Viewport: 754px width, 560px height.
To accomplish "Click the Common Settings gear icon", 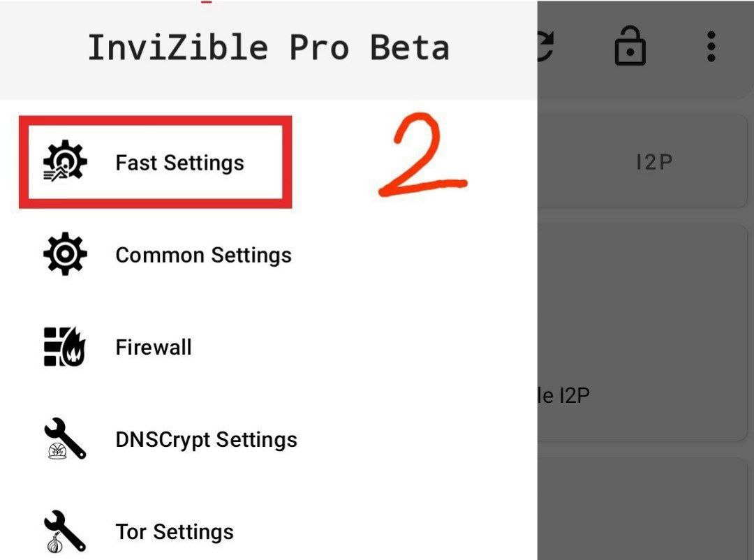I will click(65, 255).
